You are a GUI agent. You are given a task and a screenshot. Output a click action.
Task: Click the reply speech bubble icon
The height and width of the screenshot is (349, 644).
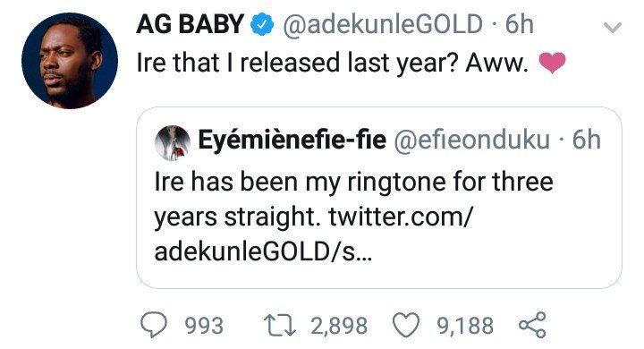[154, 325]
